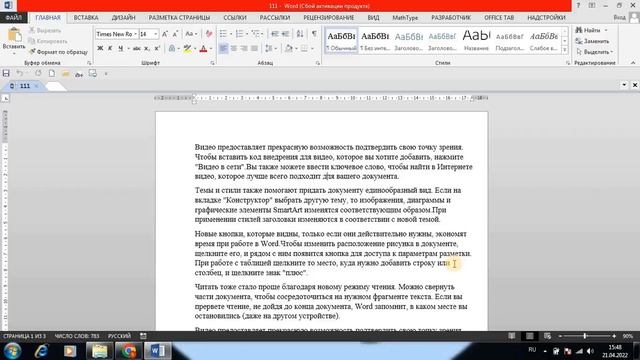The width and height of the screenshot is (640, 360).
Task: Open the Times New Roman font name dropdown
Action: tap(136, 34)
